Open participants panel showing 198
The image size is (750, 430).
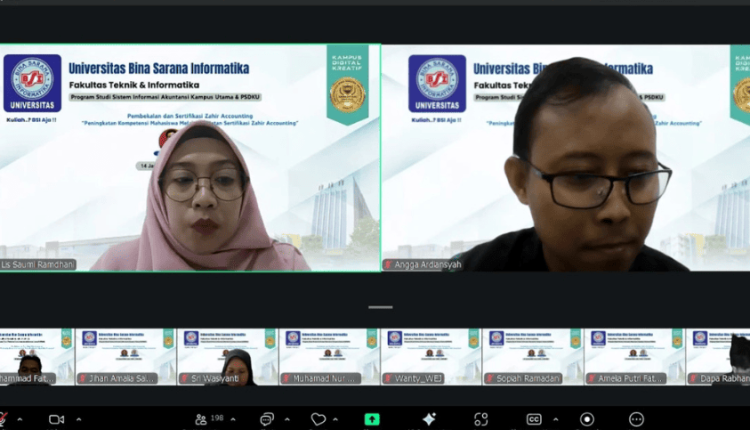[x=209, y=419]
